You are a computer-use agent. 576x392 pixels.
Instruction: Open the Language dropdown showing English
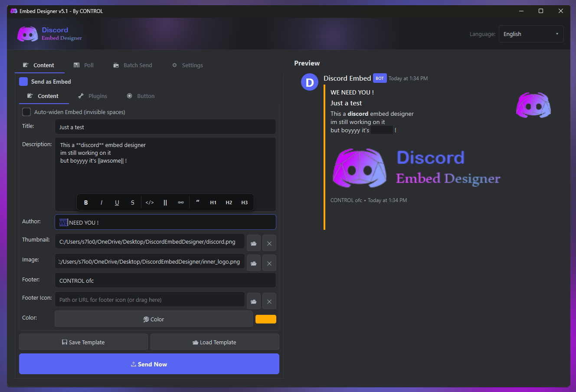531,34
